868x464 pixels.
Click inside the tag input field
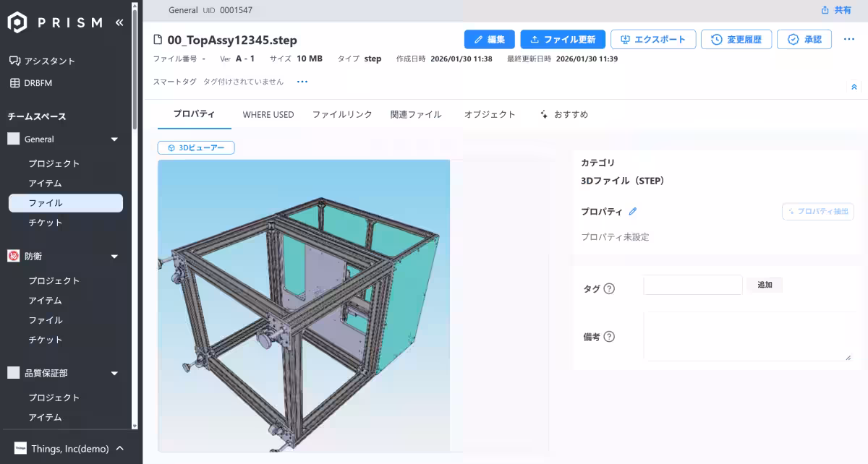pos(692,284)
